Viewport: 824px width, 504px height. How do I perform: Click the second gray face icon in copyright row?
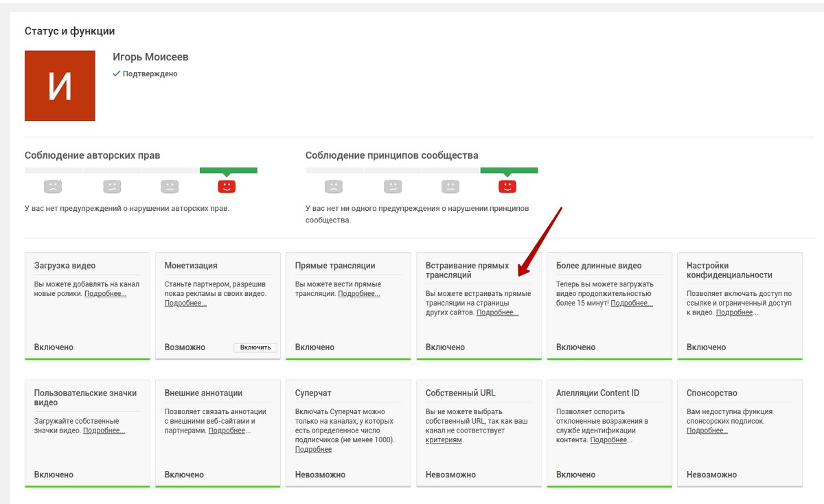coord(112,186)
